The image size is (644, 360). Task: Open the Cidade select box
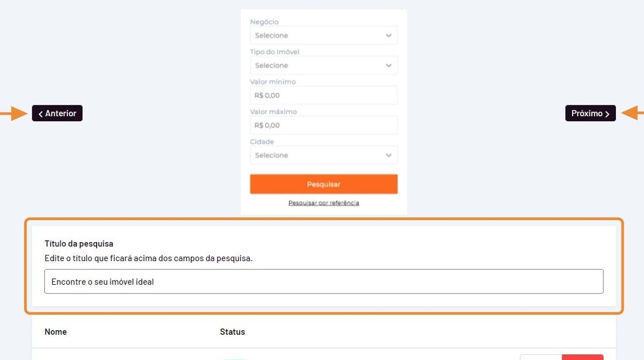(323, 155)
